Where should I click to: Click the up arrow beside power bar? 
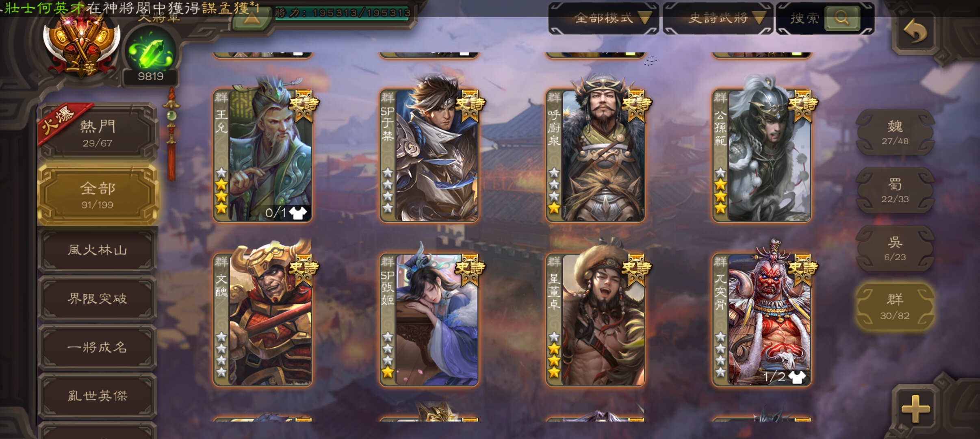[x=252, y=19]
